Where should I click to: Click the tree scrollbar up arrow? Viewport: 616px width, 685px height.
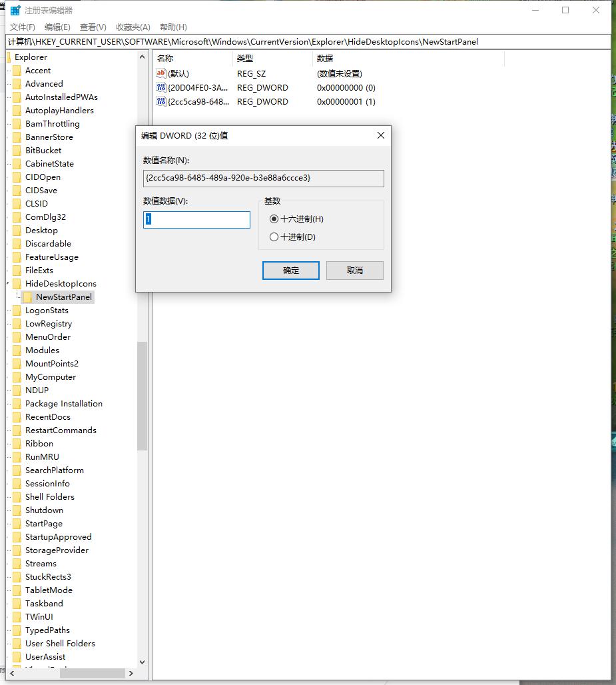click(142, 57)
